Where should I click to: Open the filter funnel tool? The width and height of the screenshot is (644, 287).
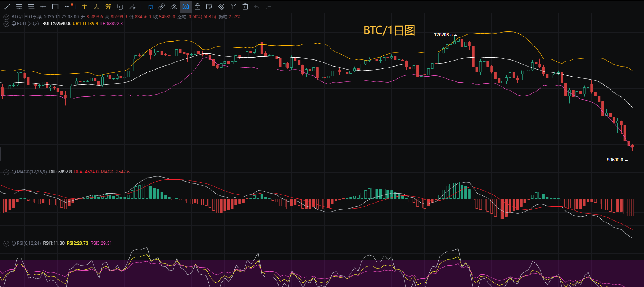[x=233, y=7]
